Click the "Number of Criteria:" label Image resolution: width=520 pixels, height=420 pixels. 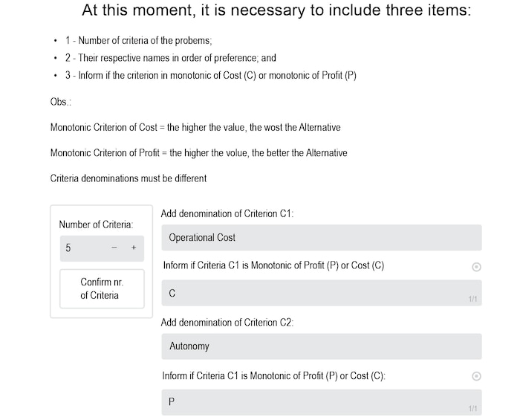click(x=96, y=224)
